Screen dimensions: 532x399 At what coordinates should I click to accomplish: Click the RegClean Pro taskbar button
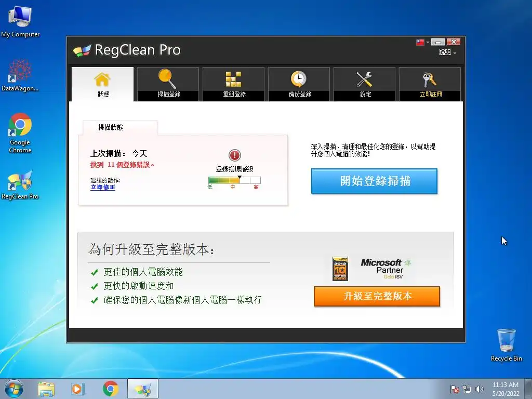tap(143, 389)
